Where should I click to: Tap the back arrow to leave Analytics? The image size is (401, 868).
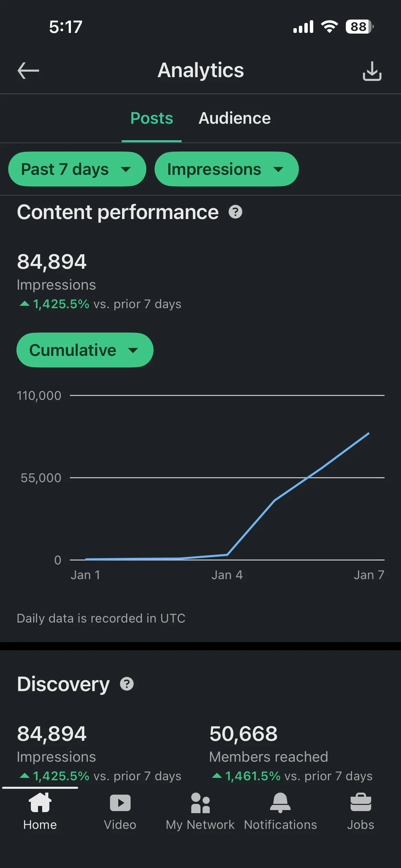coord(27,70)
